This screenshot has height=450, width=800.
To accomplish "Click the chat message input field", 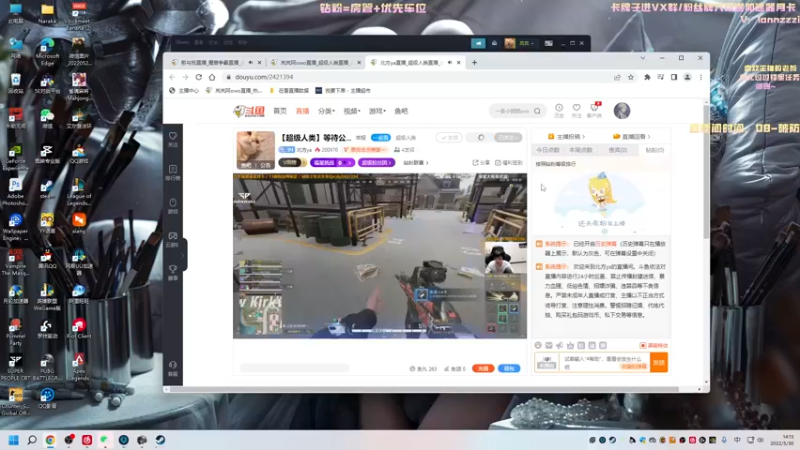I will tap(604, 363).
